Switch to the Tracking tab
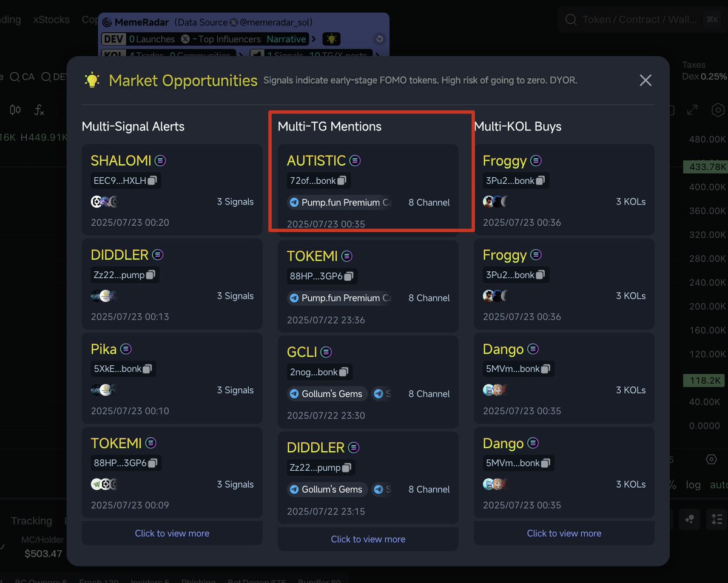Viewport: 728px width, 583px height. (31, 521)
